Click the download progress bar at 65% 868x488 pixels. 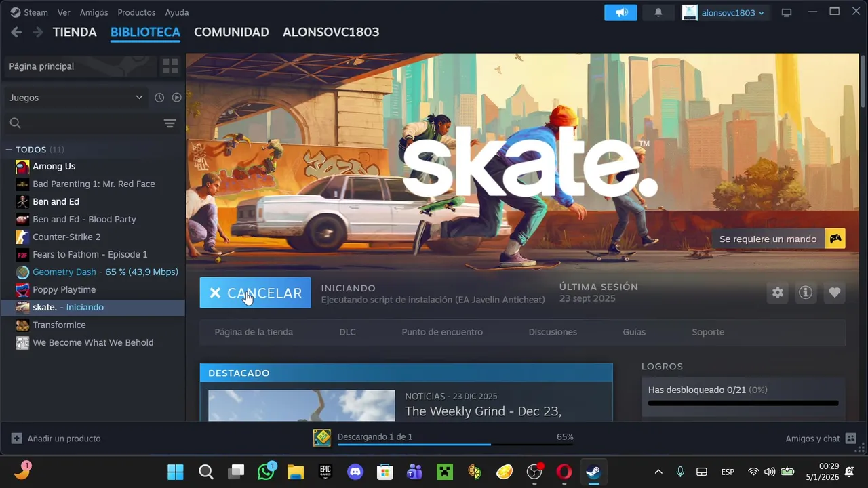(456, 445)
